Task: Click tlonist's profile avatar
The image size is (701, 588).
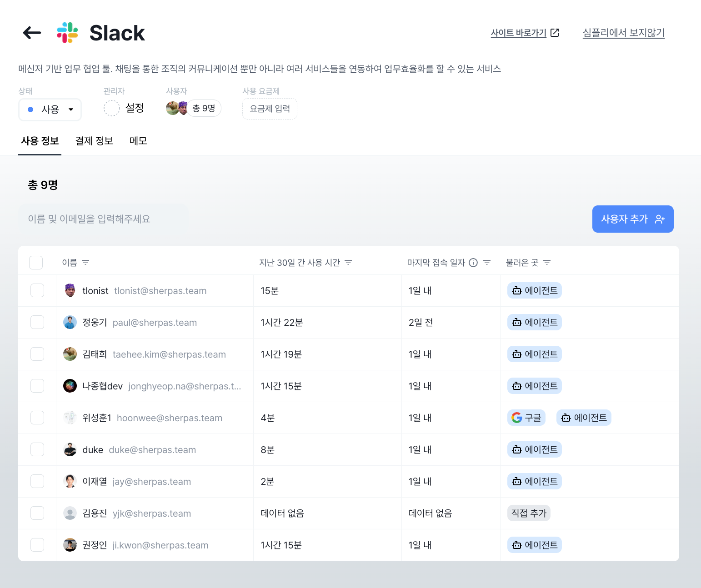Action: pos(70,290)
